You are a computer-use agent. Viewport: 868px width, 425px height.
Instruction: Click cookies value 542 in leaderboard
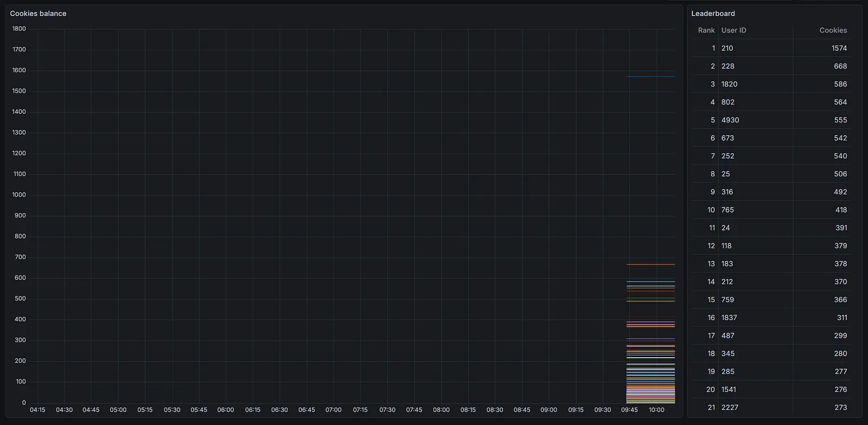tap(840, 138)
